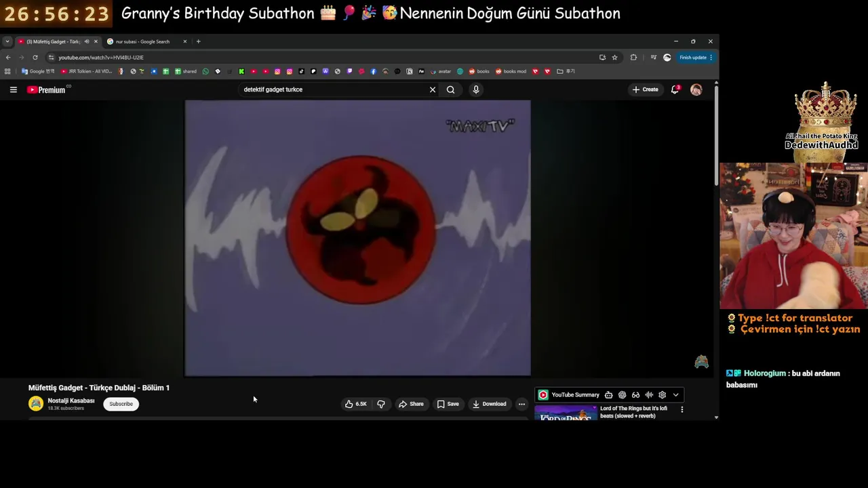Open the account avatar menu
The width and height of the screenshot is (868, 488).
(x=696, y=89)
